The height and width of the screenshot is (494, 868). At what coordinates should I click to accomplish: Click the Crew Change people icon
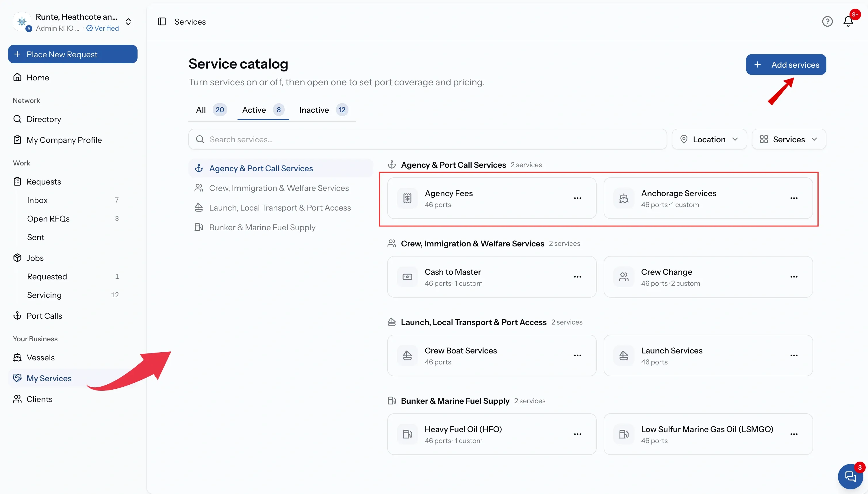[624, 277]
